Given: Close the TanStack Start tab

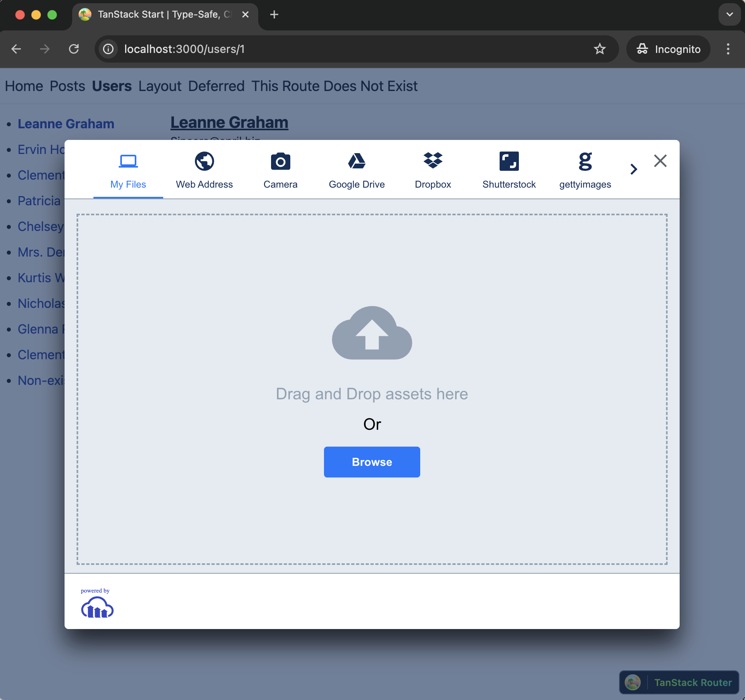Looking at the screenshot, I should pyautogui.click(x=245, y=15).
